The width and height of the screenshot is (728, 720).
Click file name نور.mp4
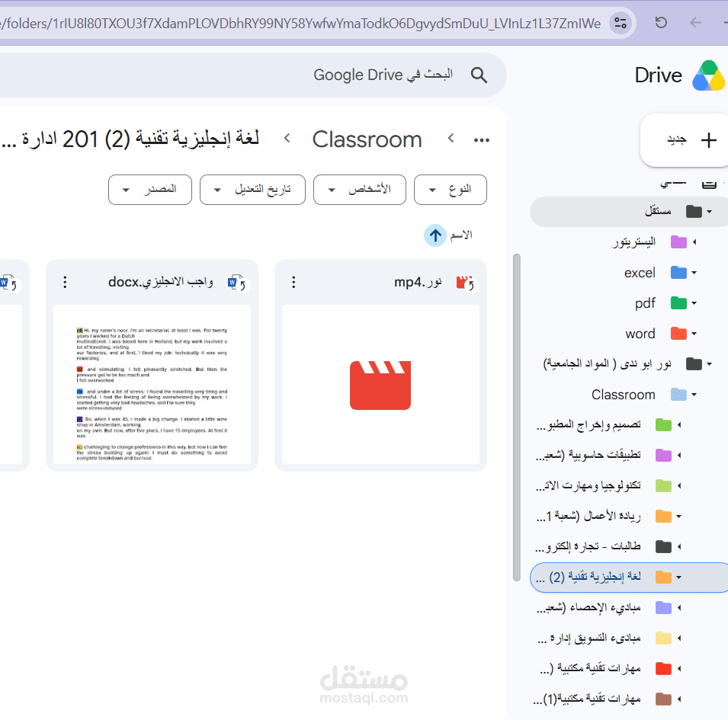(x=418, y=282)
